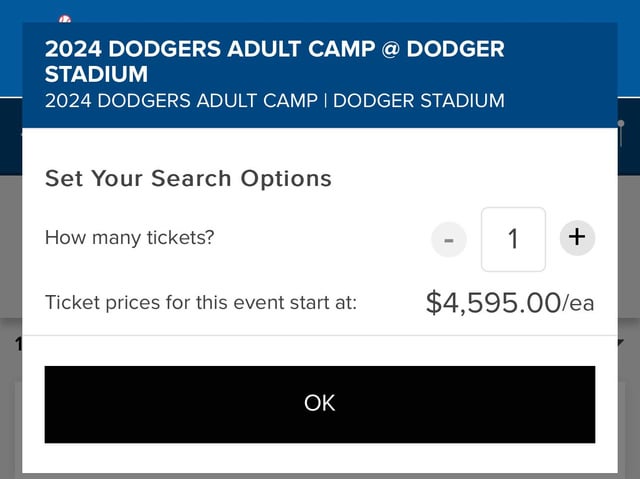This screenshot has width=640, height=479.
Task: Click the How many tickets? label
Action: (x=129, y=237)
